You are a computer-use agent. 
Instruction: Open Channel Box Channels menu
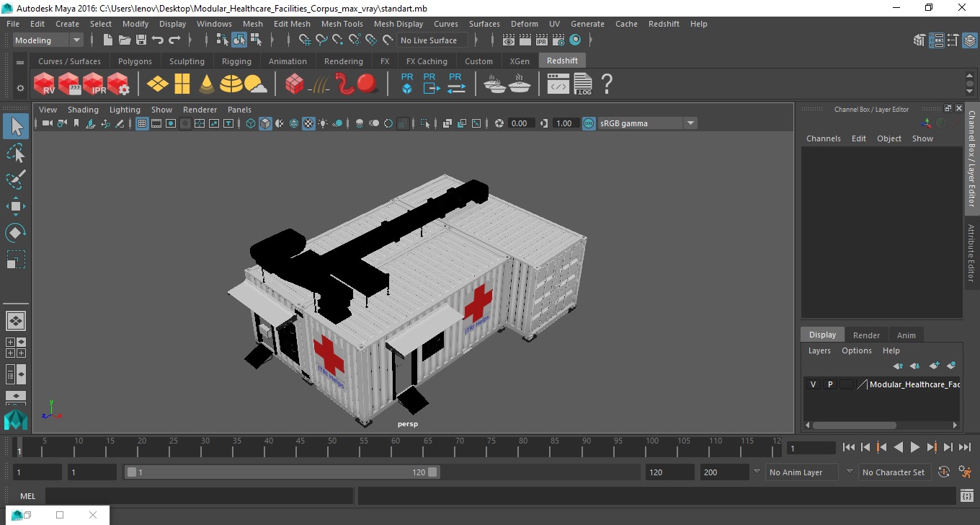823,138
